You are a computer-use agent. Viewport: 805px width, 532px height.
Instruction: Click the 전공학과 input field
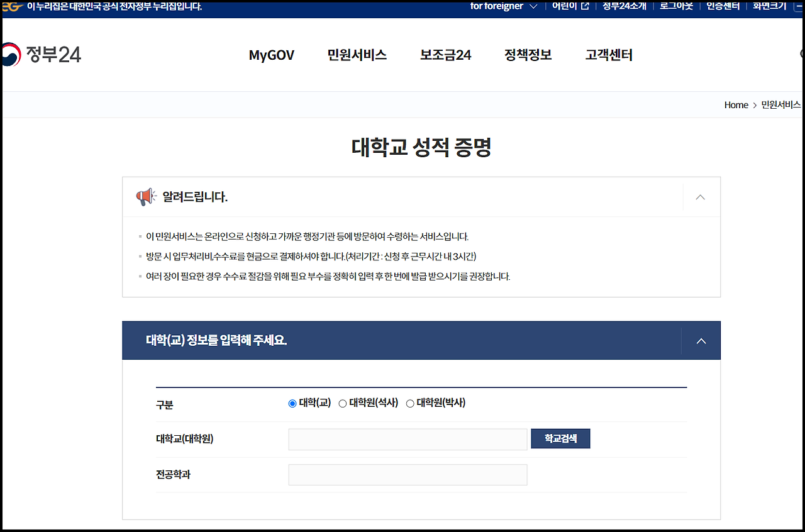pos(408,475)
